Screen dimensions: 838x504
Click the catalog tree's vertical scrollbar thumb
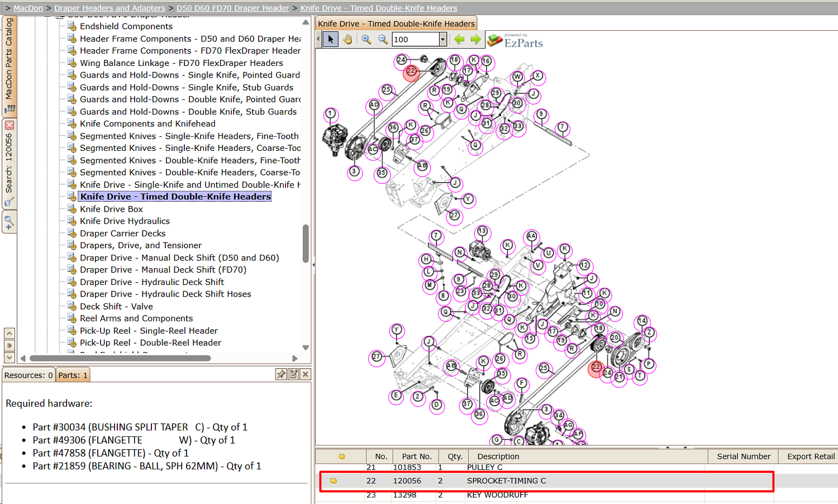pos(306,243)
